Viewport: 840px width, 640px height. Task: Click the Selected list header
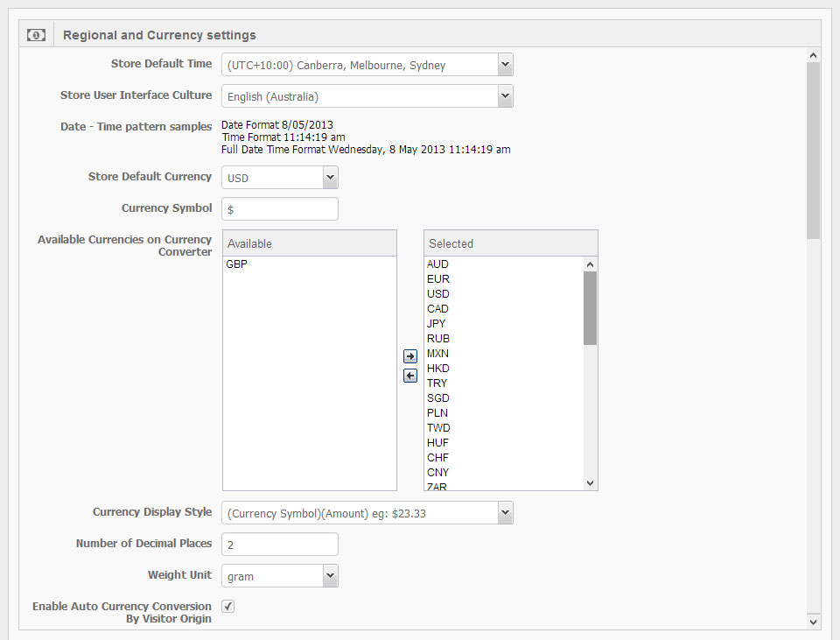click(510, 243)
